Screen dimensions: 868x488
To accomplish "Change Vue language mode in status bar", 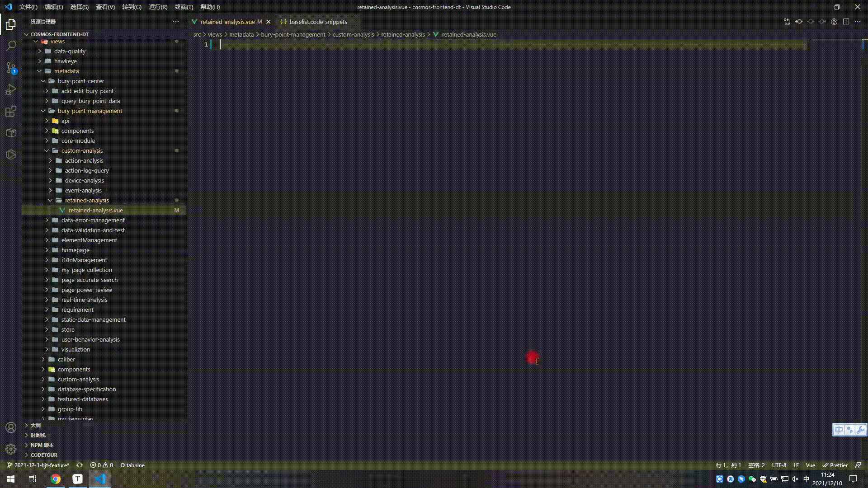I will (810, 465).
